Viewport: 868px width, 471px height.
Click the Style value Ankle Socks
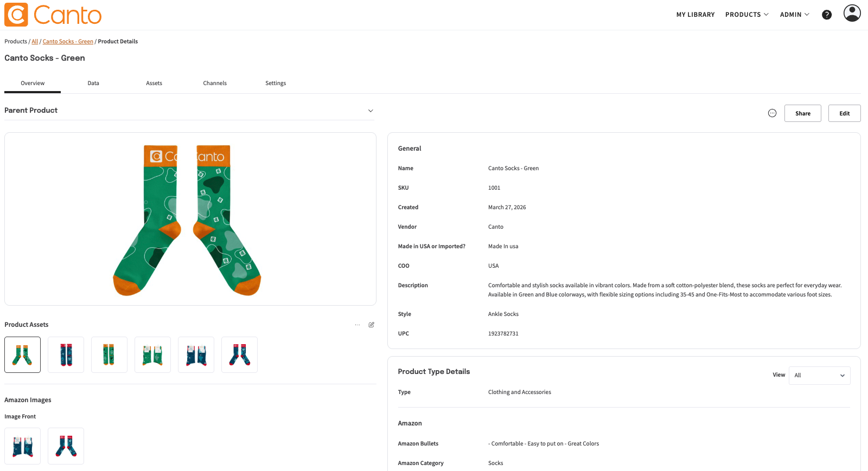tap(503, 314)
